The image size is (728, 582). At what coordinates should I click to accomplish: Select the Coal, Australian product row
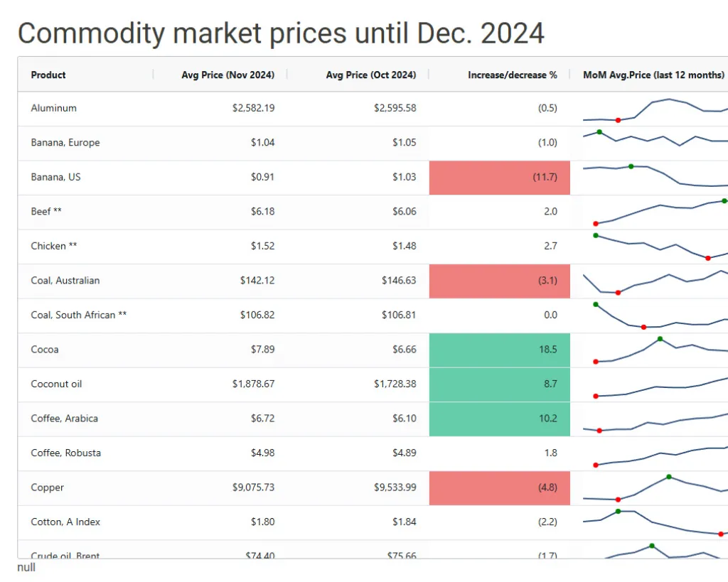click(65, 281)
